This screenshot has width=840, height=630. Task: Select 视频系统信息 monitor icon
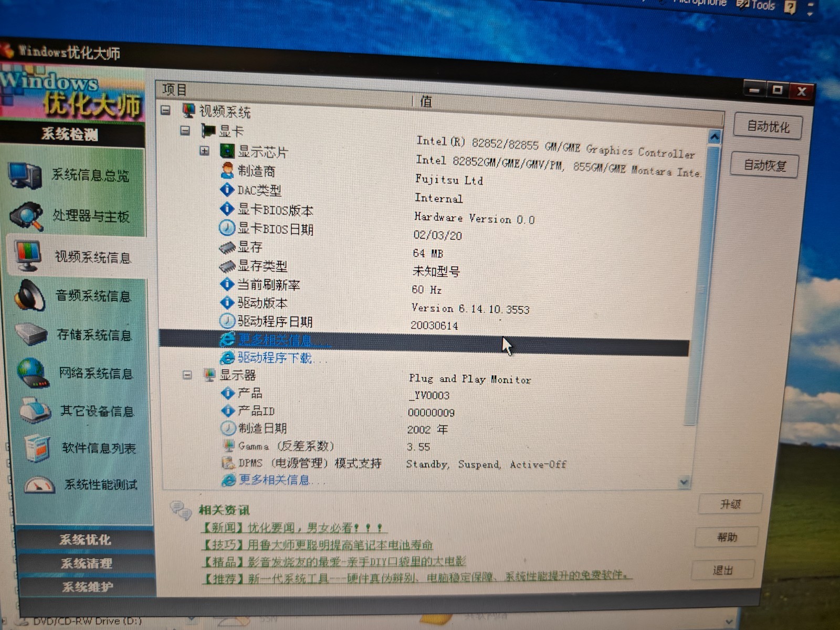tap(28, 256)
